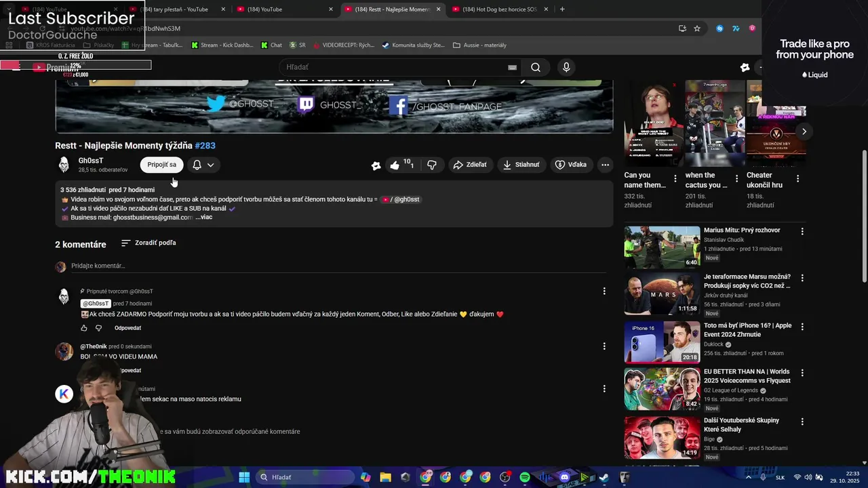The height and width of the screenshot is (488, 868).
Task: Click install app icon in address bar
Action: 682,28
